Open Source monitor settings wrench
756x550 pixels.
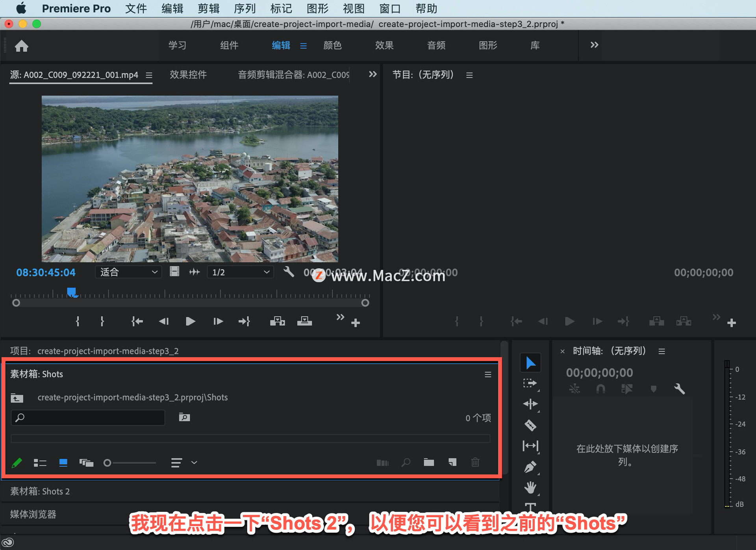click(x=289, y=271)
